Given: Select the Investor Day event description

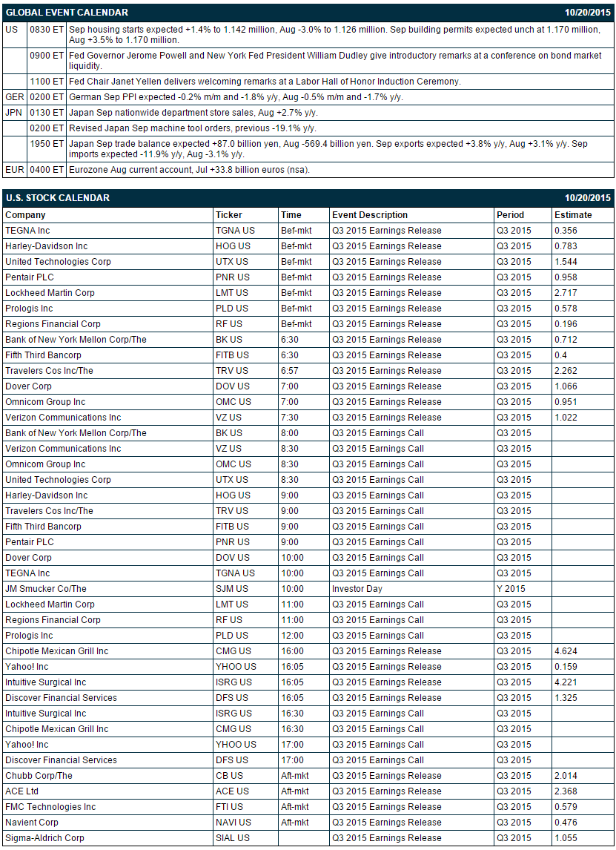Looking at the screenshot, I should click(x=357, y=589).
